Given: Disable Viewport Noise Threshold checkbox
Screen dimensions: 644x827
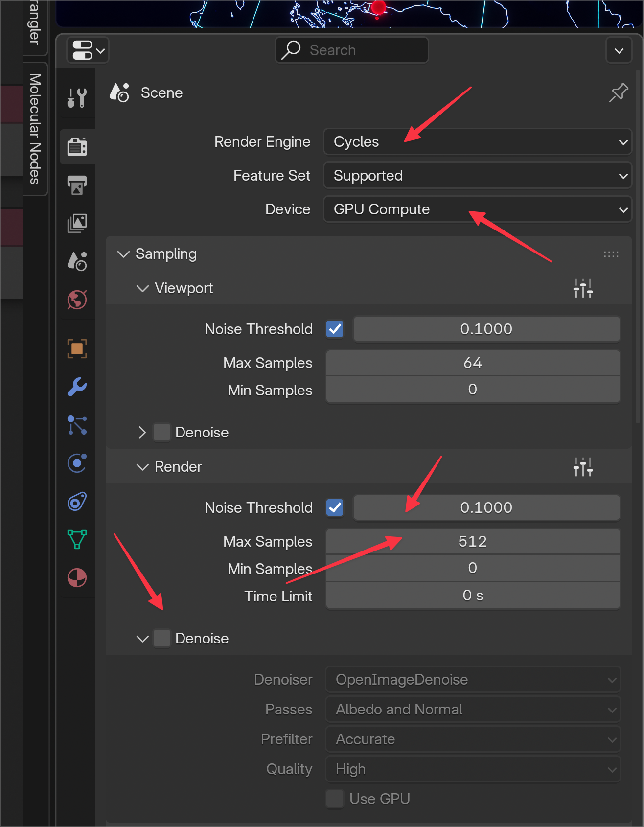Looking at the screenshot, I should pos(335,329).
